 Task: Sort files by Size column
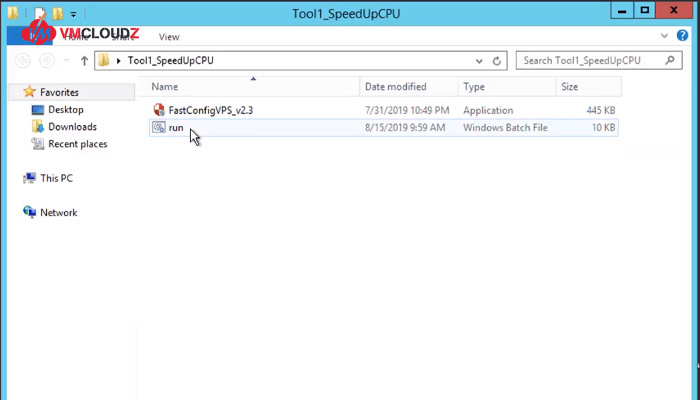(588, 87)
